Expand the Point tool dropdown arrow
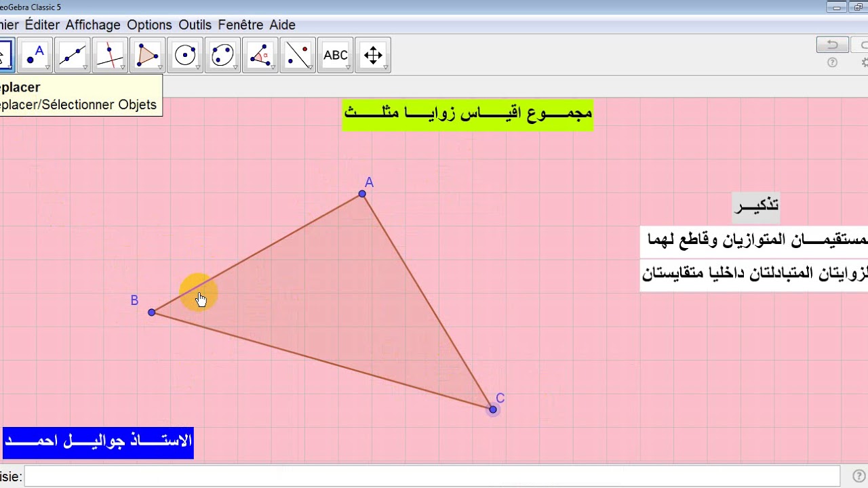Image resolution: width=868 pixels, height=488 pixels. pos(47,68)
